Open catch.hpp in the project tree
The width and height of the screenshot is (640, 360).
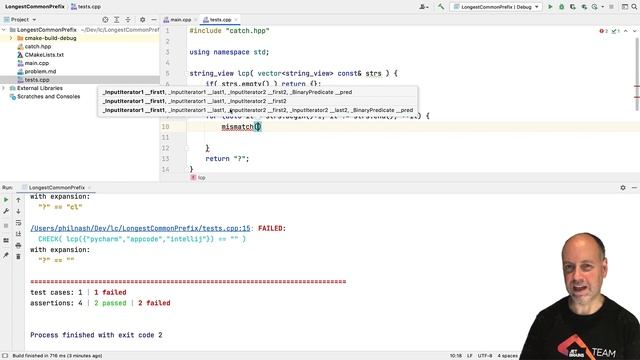point(38,47)
